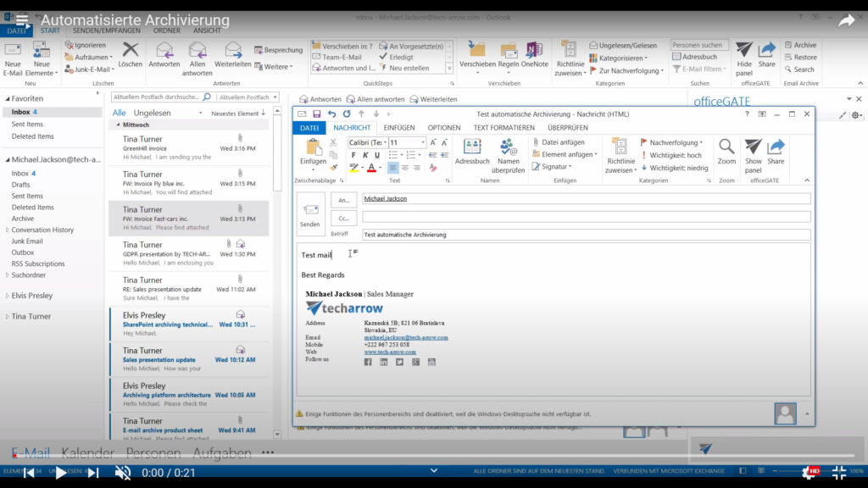Click the Löschen delete icon
This screenshot has height=488, width=868.
point(131,54)
